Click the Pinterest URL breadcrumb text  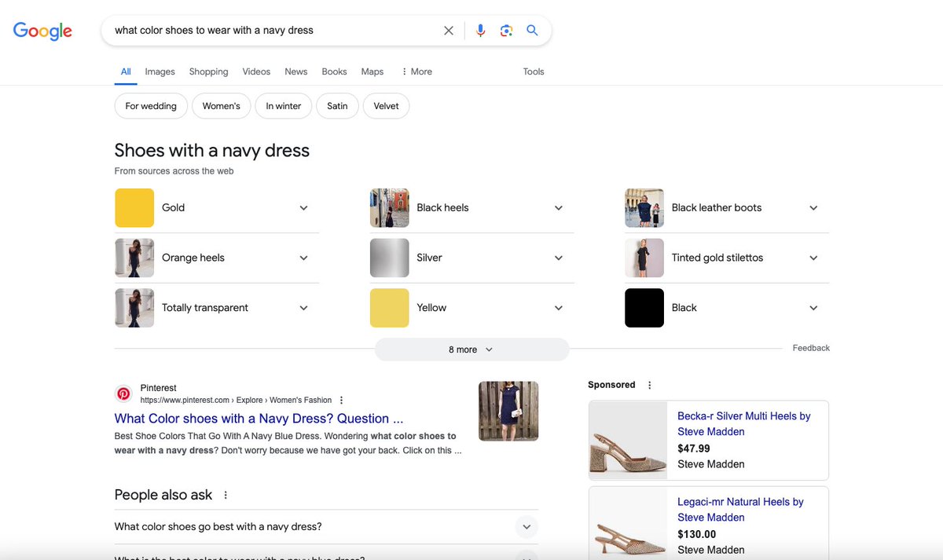coord(236,400)
